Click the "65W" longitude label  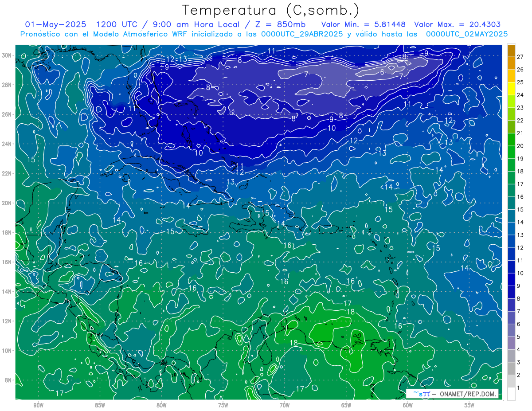point(346,405)
